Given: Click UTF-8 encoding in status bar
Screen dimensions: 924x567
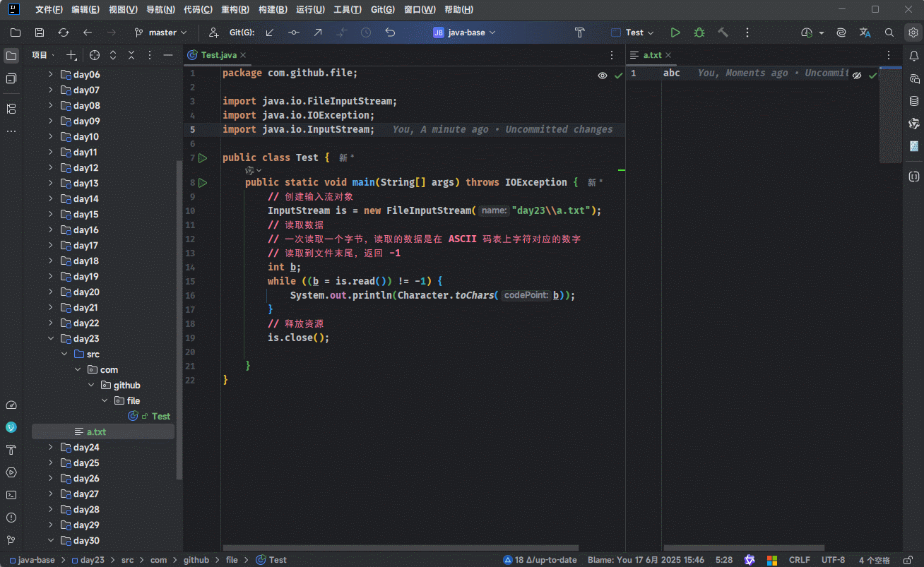Looking at the screenshot, I should pos(833,560).
